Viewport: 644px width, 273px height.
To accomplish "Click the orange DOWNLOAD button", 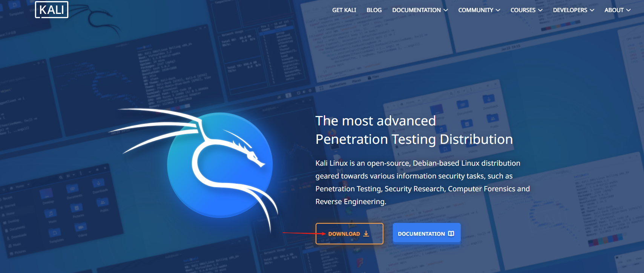I will coord(350,233).
